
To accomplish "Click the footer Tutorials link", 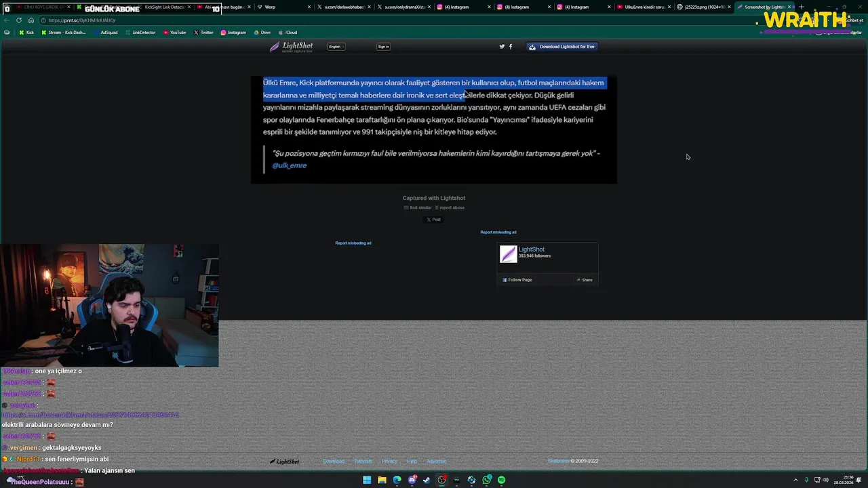I will click(x=363, y=462).
